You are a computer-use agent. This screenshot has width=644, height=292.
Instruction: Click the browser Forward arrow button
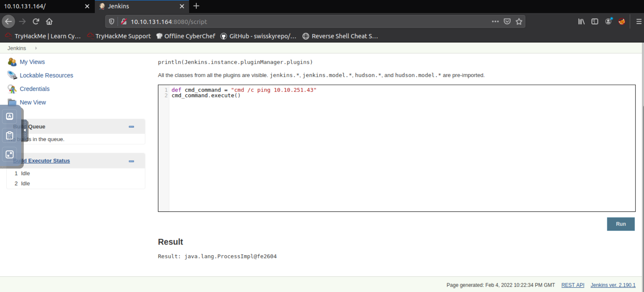point(22,22)
